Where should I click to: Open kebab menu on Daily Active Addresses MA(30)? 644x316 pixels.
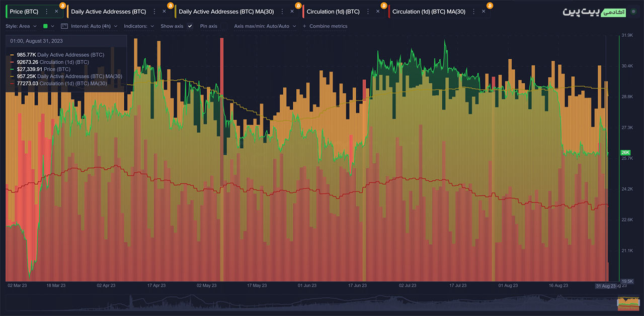(x=283, y=11)
